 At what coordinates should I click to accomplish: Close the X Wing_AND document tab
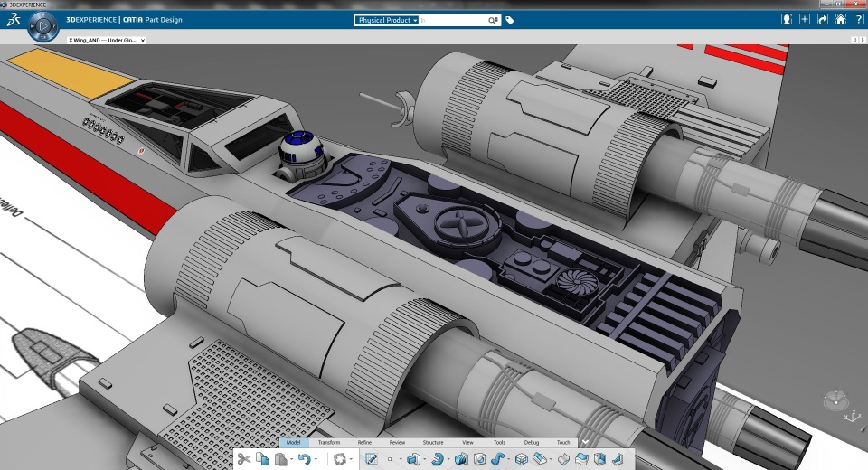tap(143, 41)
